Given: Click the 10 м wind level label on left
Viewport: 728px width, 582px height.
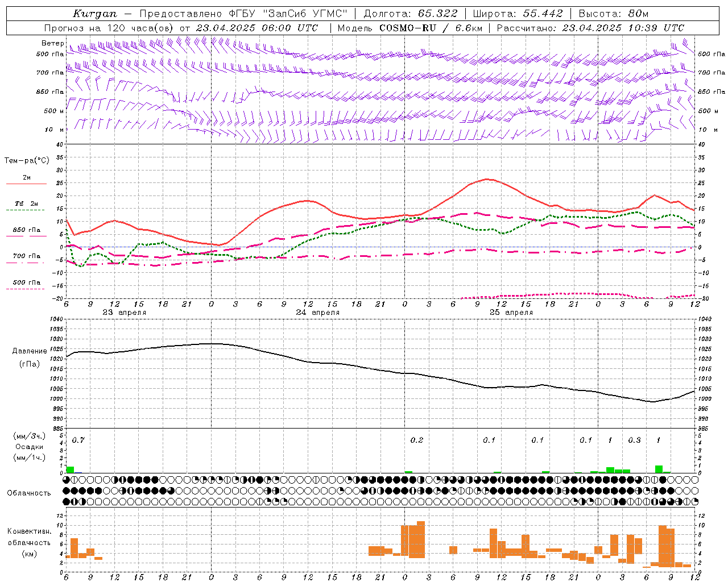Looking at the screenshot, I should point(54,130).
